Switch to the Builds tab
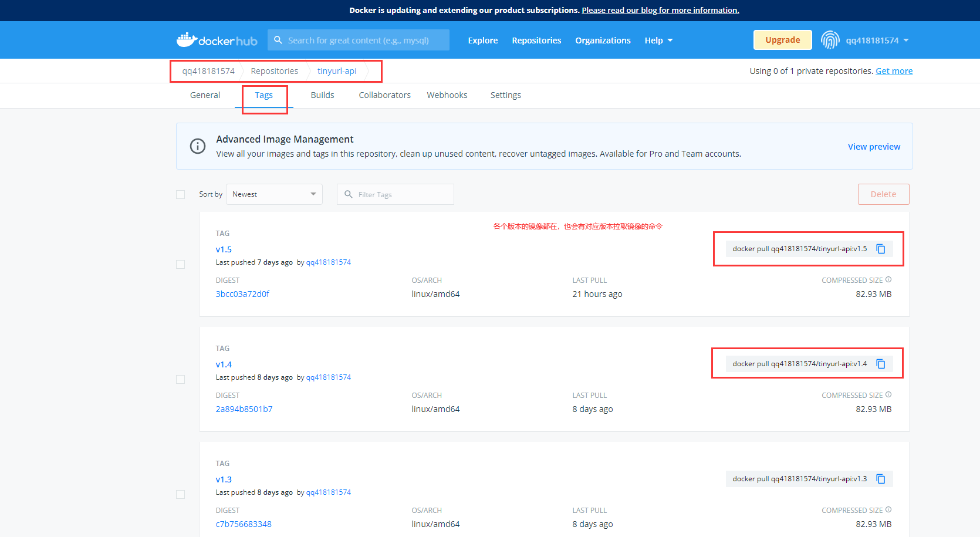Image resolution: width=980 pixels, height=537 pixels. click(x=322, y=95)
